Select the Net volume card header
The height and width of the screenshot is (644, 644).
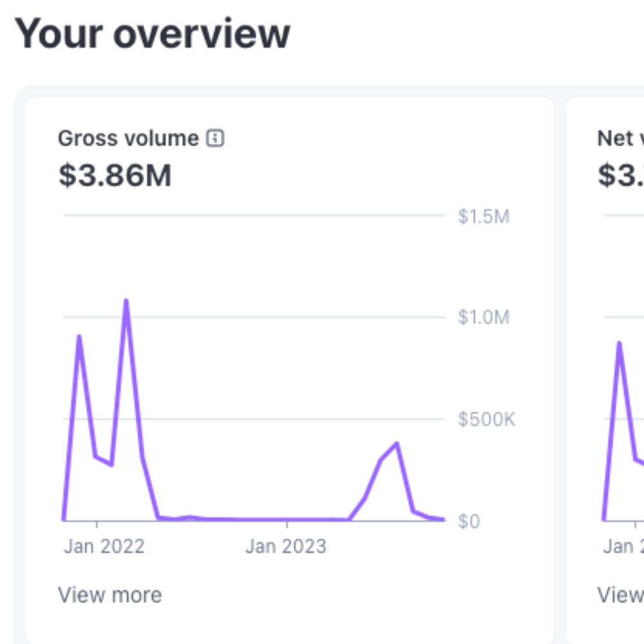coord(621,137)
